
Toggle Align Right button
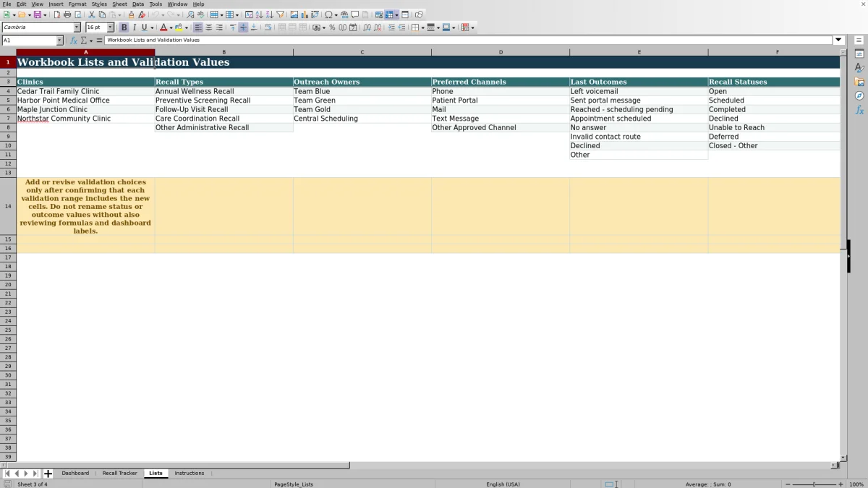pos(218,27)
